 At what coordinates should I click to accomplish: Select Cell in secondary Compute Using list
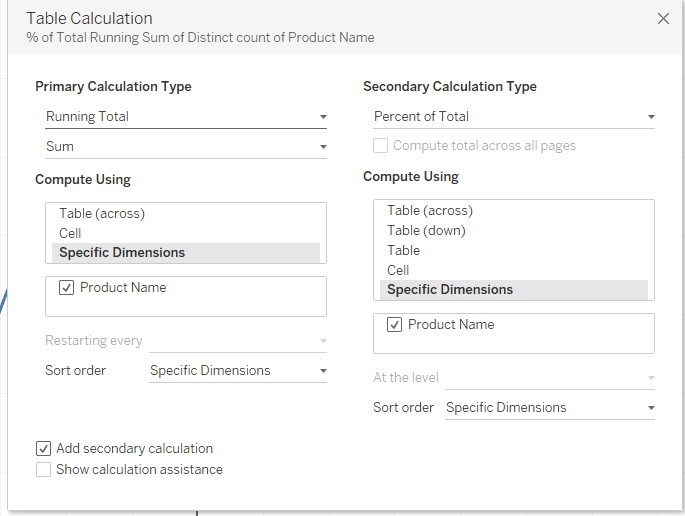pyautogui.click(x=514, y=270)
